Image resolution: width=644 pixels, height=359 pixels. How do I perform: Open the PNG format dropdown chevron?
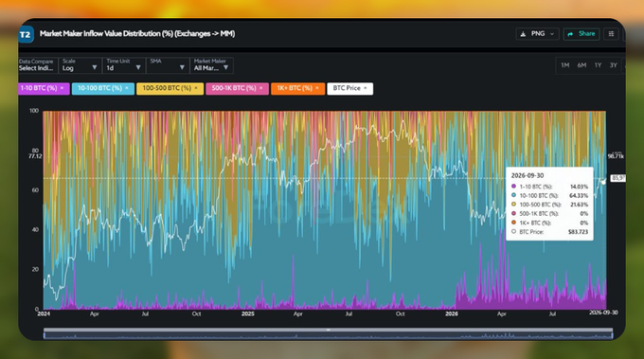[552, 34]
